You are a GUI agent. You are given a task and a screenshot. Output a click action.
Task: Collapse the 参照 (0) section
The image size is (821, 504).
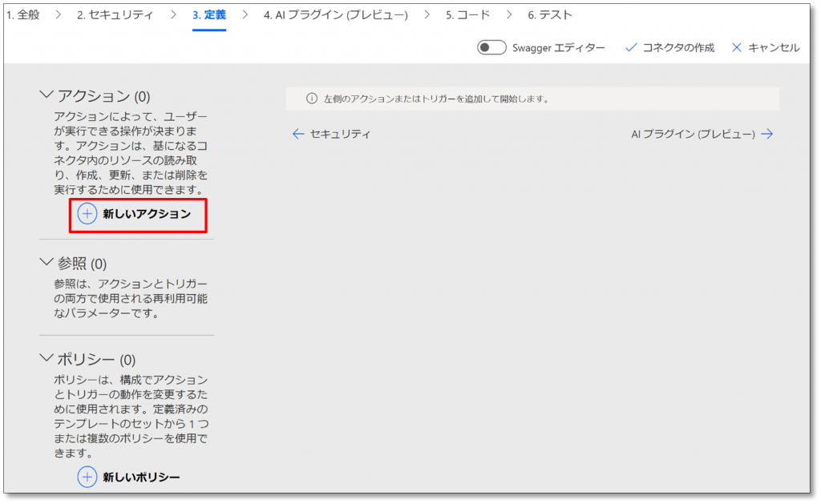tap(46, 262)
